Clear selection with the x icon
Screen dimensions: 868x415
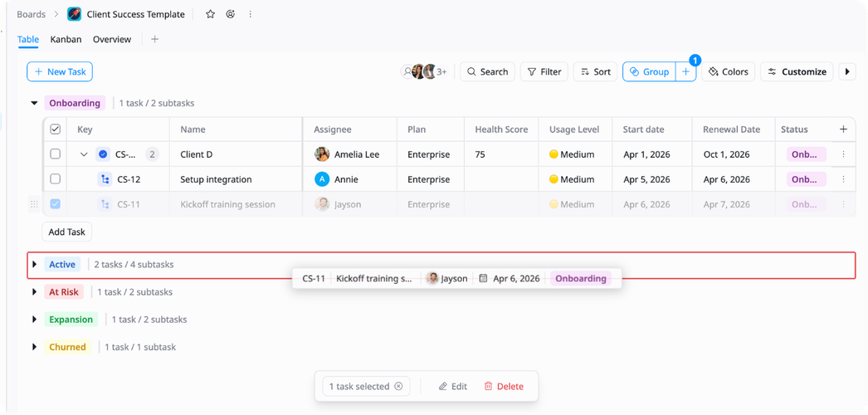pos(398,386)
